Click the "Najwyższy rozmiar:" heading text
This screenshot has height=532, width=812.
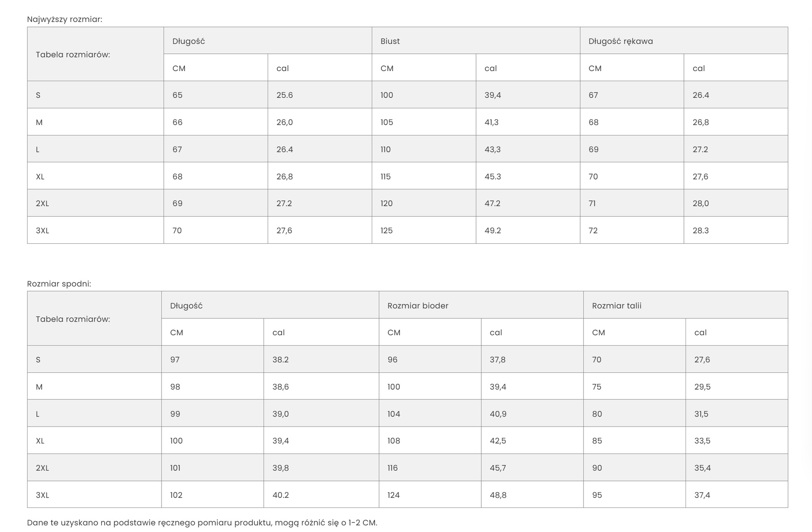point(65,19)
